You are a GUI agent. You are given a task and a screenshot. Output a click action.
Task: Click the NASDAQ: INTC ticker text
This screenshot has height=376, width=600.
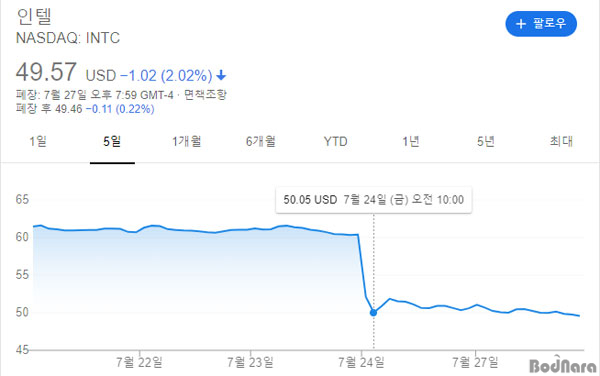click(x=68, y=38)
